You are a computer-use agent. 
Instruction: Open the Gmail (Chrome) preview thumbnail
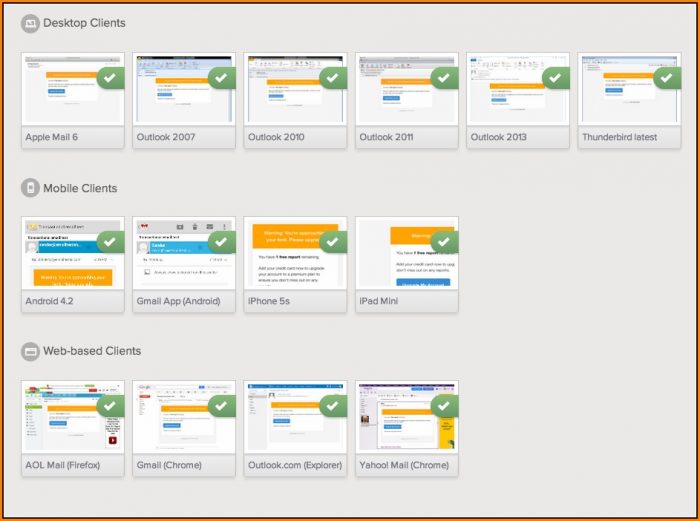pos(183,418)
